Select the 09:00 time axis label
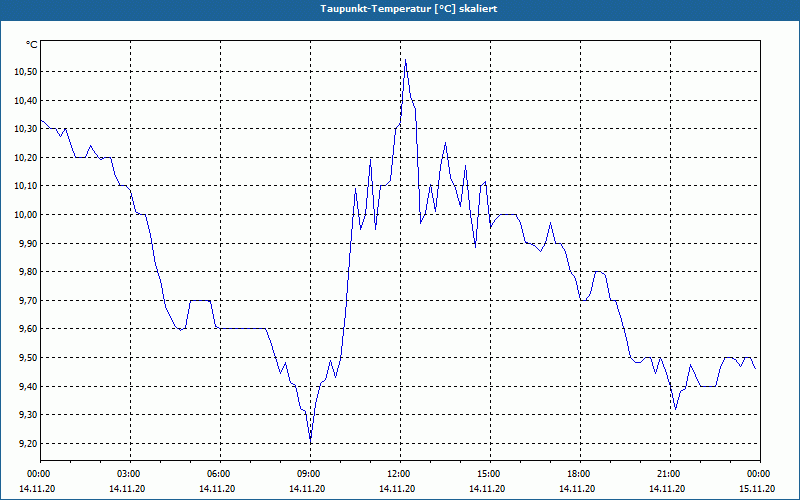The width and height of the screenshot is (800, 500). click(x=309, y=474)
